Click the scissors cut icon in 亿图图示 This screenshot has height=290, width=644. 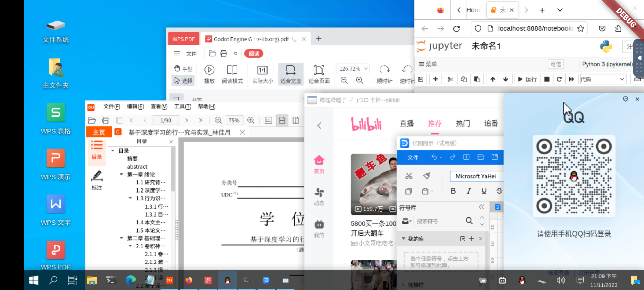pyautogui.click(x=408, y=176)
